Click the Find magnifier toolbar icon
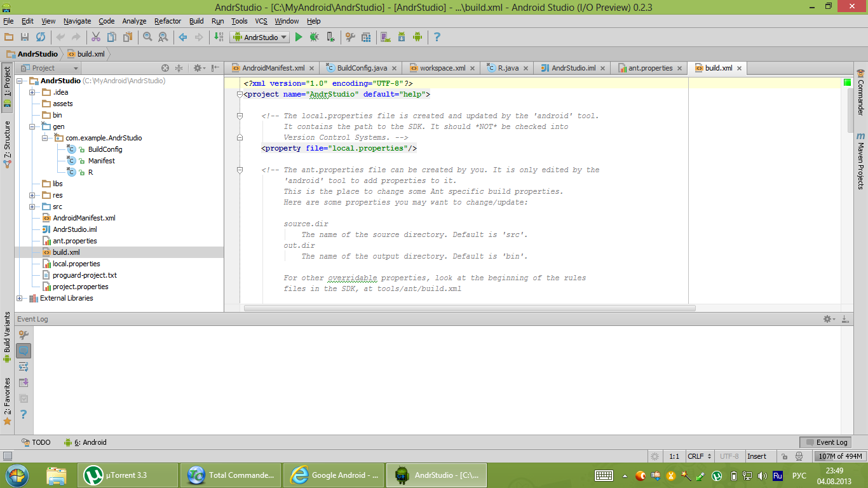The height and width of the screenshot is (488, 868). pyautogui.click(x=147, y=37)
